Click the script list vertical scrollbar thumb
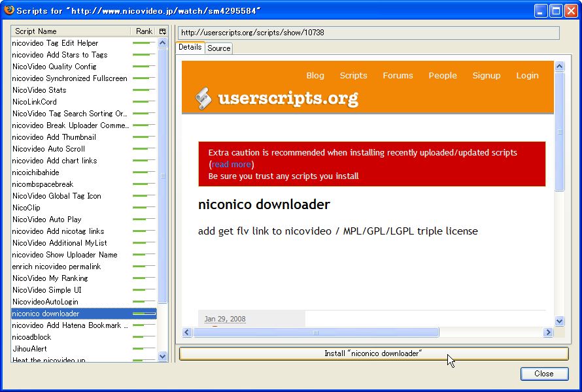The image size is (582, 392). pyautogui.click(x=163, y=175)
